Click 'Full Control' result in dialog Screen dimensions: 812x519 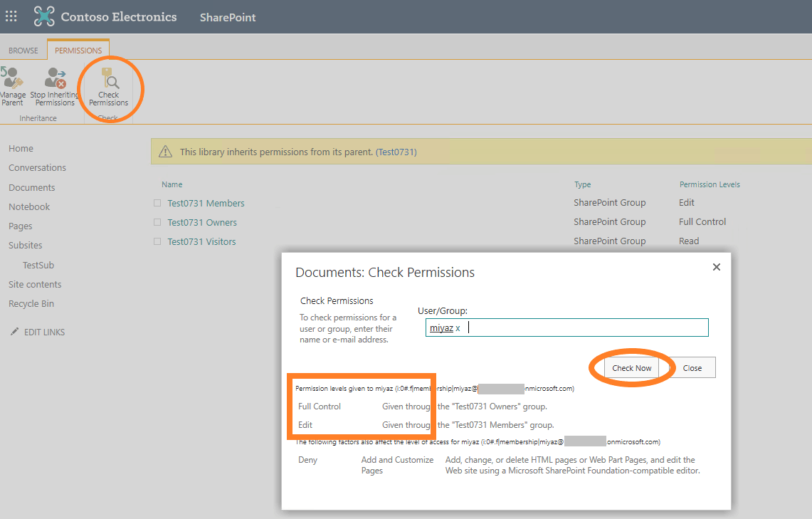[x=320, y=407]
